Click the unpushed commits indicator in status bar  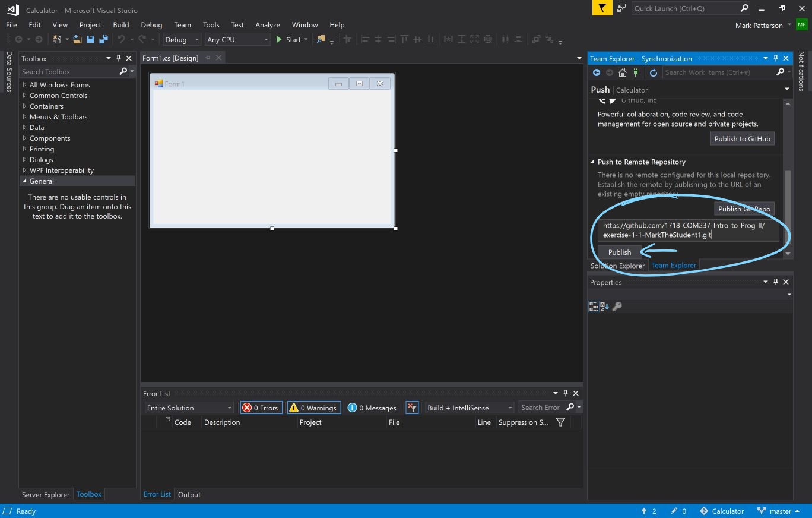[x=649, y=511]
